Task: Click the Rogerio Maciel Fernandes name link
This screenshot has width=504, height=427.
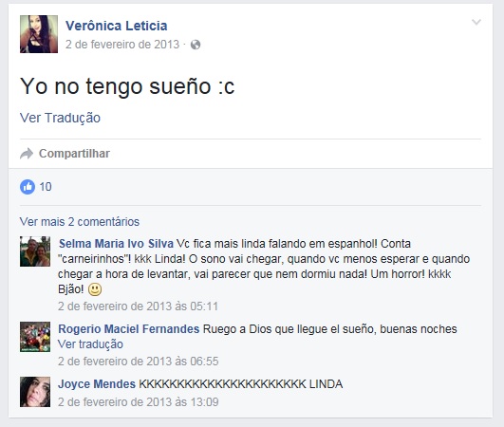Action: (129, 329)
